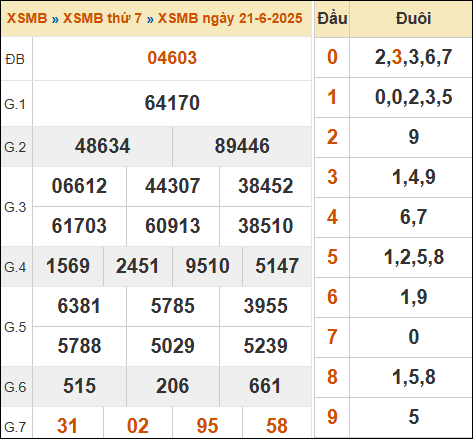Viewport: 473px width, 439px height.
Task: Click the G.2 number 89446
Action: [x=242, y=146]
